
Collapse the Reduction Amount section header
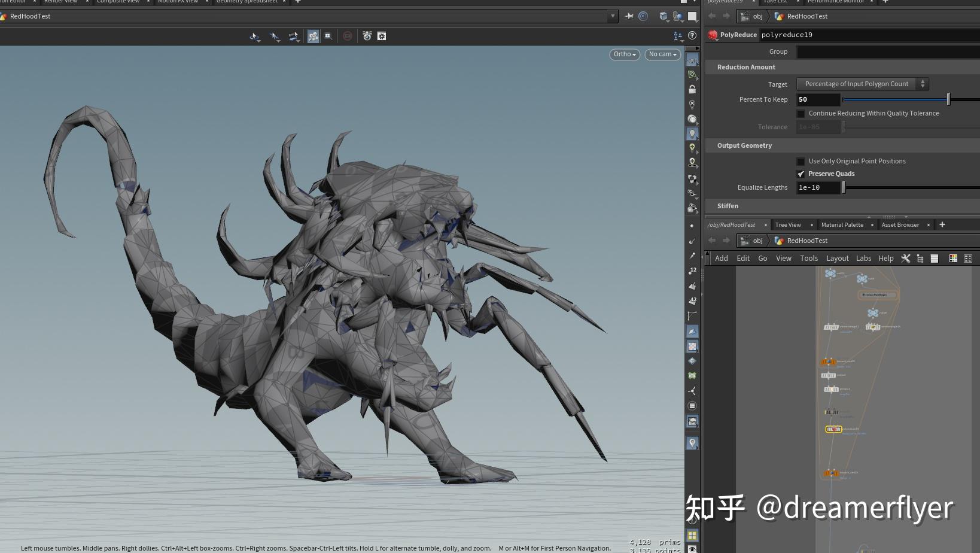[x=746, y=67]
